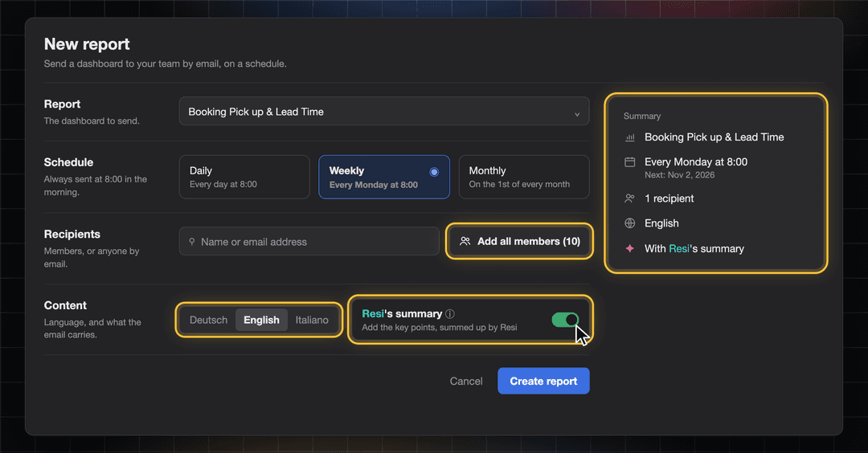Click "On the 1st of every month" text
Screen dimensions: 868x453
(x=519, y=184)
